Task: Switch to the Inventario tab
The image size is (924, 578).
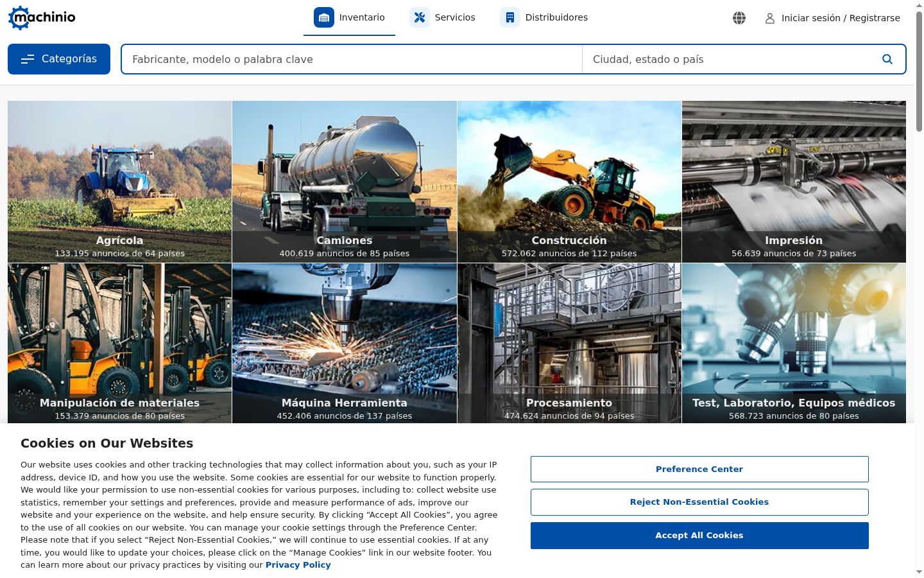Action: (x=349, y=18)
